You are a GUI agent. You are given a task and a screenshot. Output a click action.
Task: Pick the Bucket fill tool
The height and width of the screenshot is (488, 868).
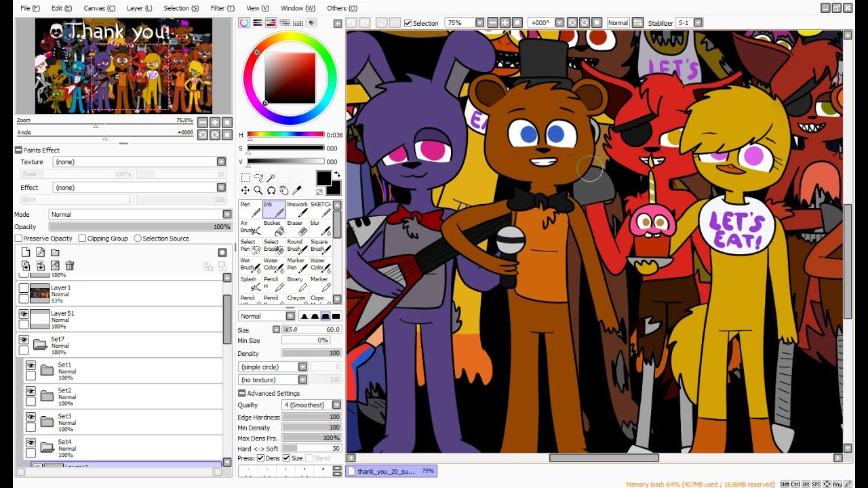coord(273,228)
